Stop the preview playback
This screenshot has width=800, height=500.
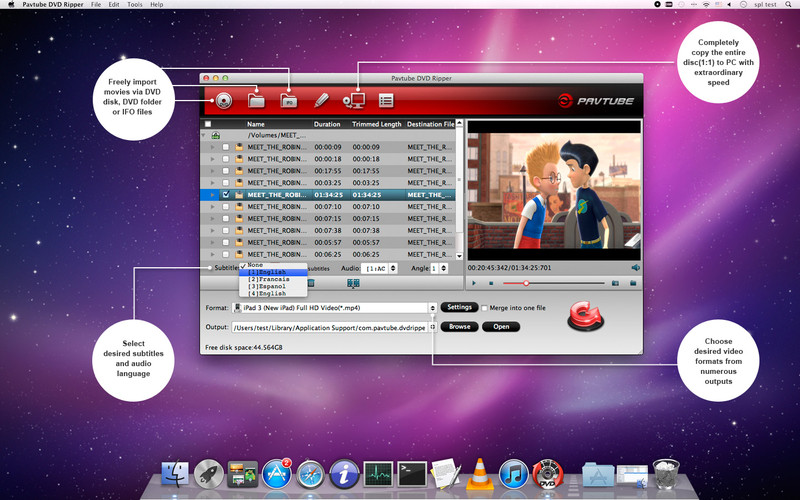(491, 283)
